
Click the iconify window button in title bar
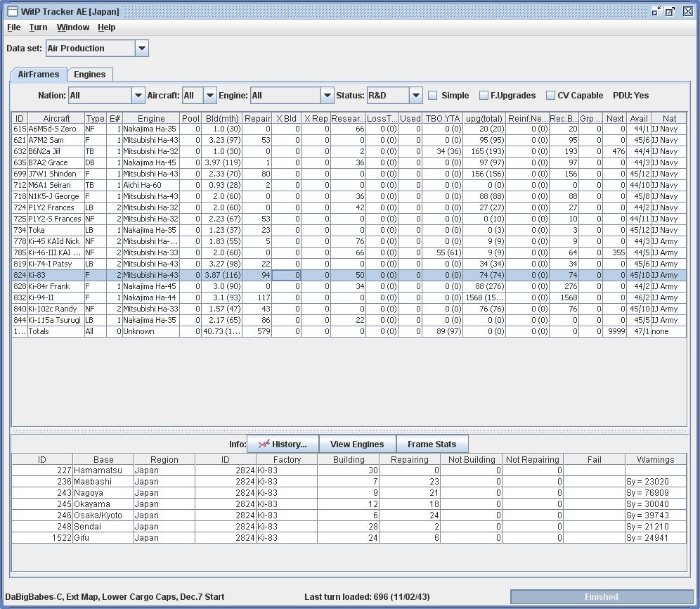click(x=656, y=11)
